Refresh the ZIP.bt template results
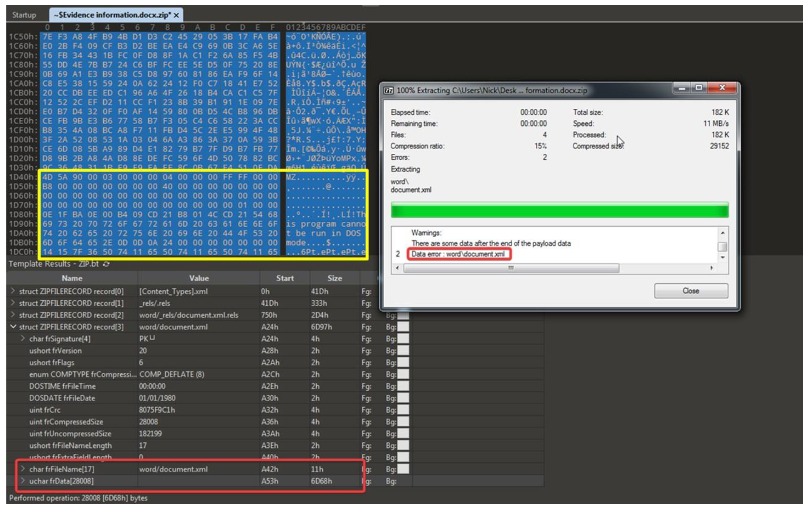This screenshot has height=511, width=812. 106,264
